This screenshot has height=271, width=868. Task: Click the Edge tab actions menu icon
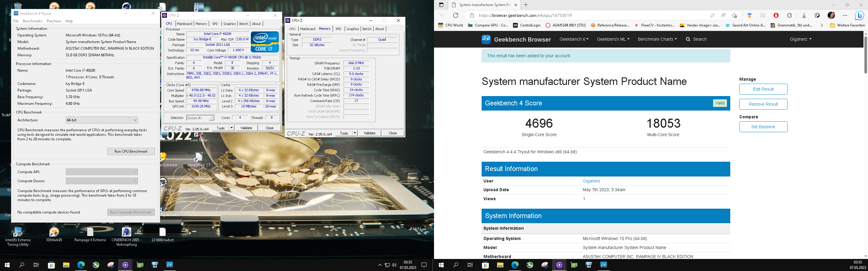(x=441, y=5)
